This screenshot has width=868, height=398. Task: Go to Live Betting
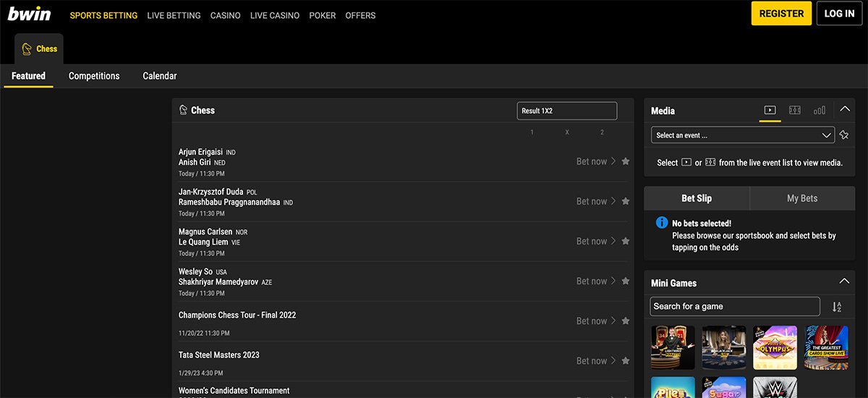click(174, 15)
